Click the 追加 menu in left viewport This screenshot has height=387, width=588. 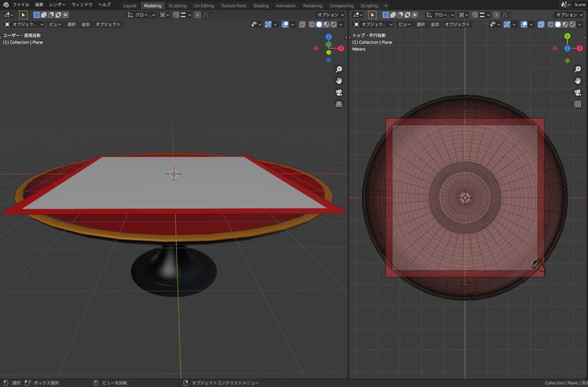pyautogui.click(x=86, y=25)
